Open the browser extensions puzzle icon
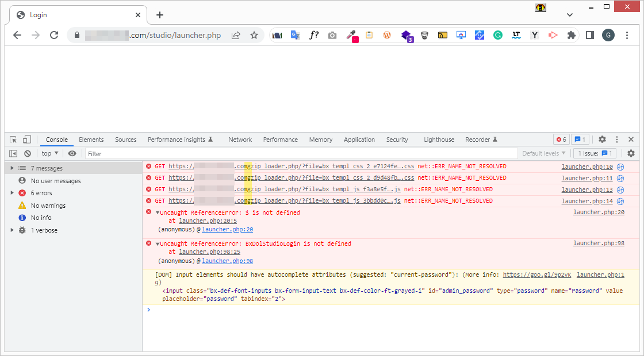 (x=571, y=35)
